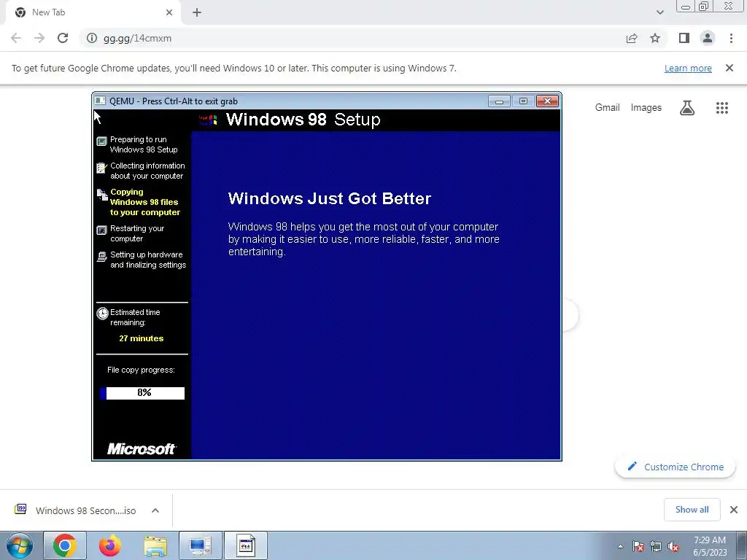Click Setting up hardware step icon
The height and width of the screenshot is (560, 747).
(101, 257)
